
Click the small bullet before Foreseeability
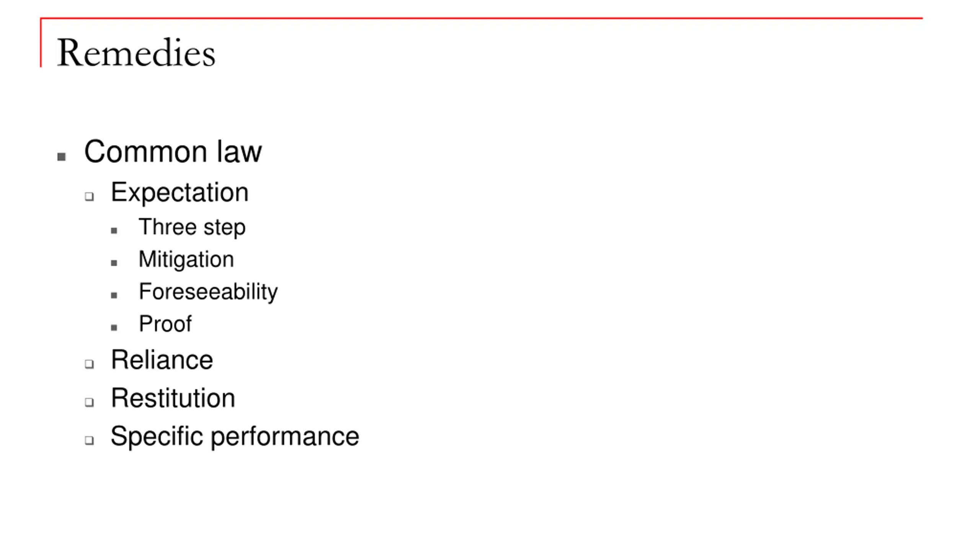point(114,295)
